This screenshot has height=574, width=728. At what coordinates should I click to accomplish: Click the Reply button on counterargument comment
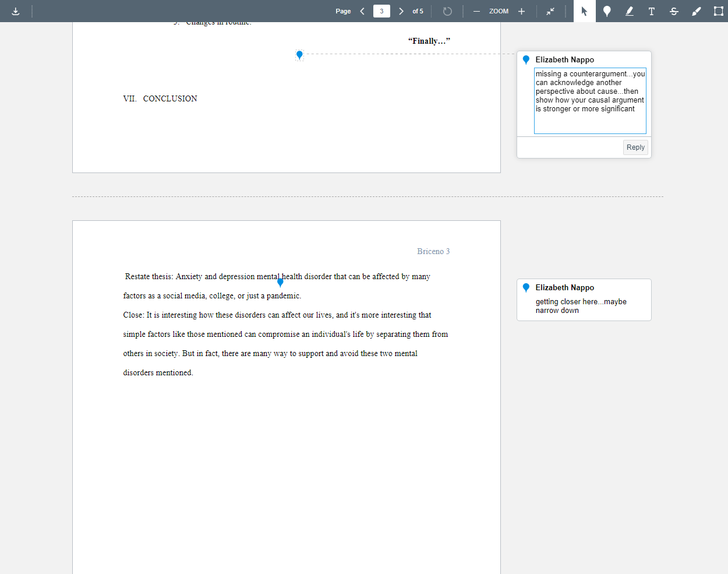point(635,147)
